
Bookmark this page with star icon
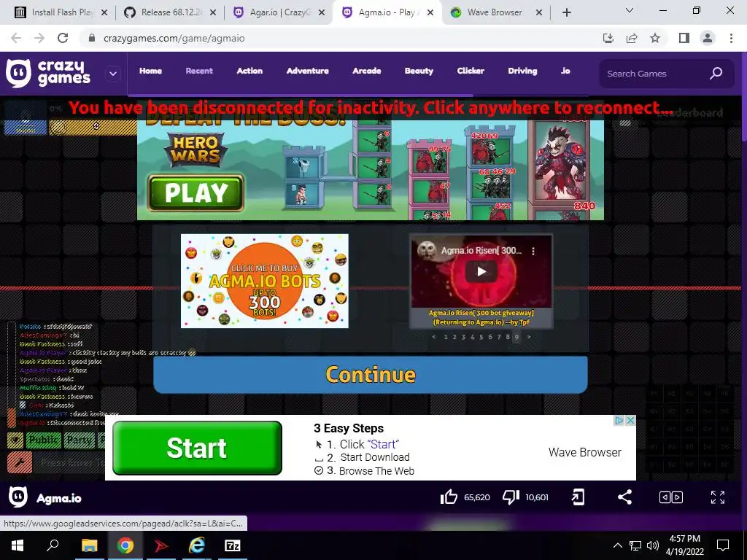655,38
